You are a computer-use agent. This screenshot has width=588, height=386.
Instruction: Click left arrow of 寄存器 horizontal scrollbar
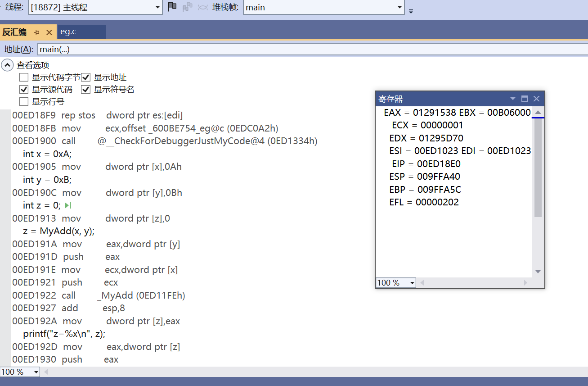[422, 283]
